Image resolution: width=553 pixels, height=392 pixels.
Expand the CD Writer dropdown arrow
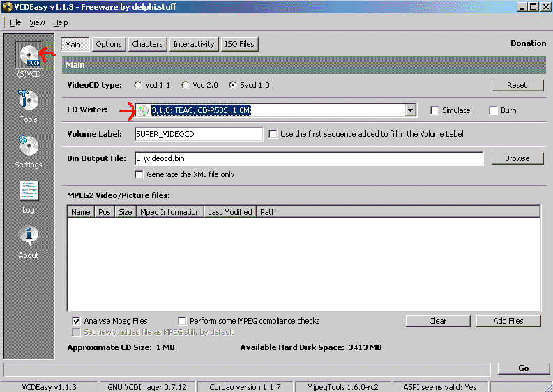[410, 110]
